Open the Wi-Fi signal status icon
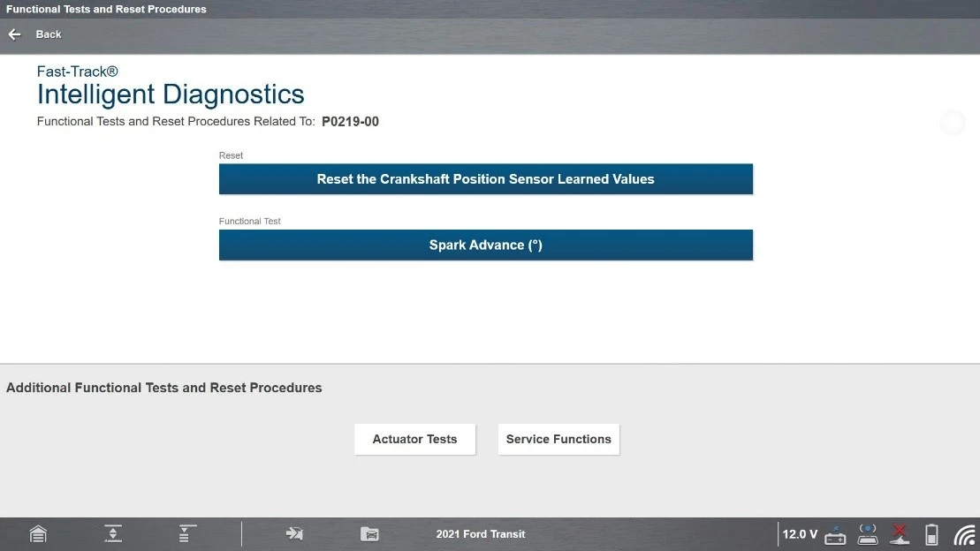 (x=964, y=535)
